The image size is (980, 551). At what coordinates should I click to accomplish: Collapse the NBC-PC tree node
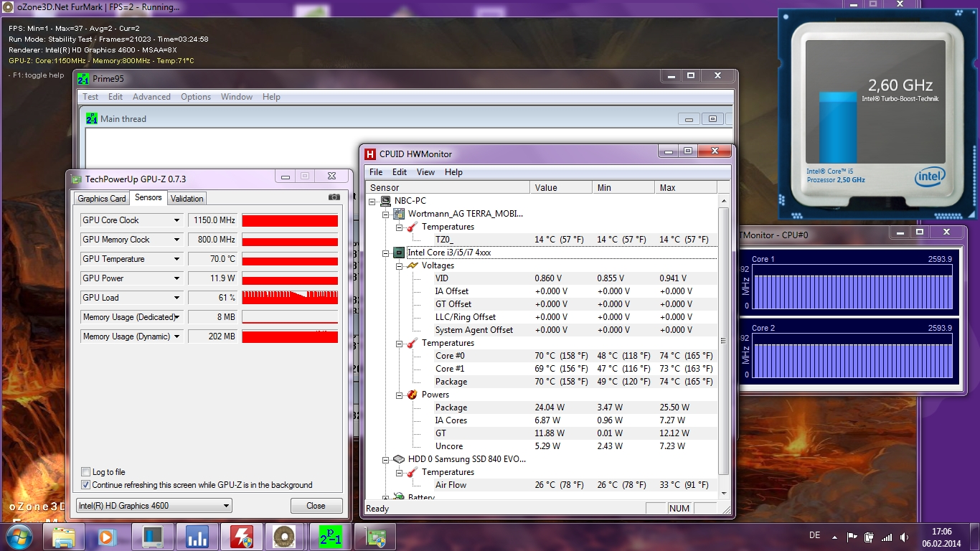click(x=372, y=202)
